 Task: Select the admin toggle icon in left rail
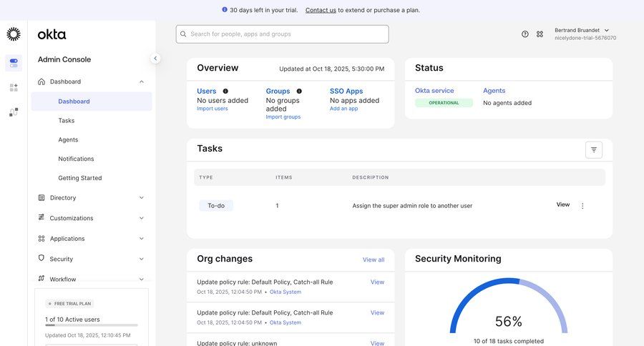click(14, 63)
